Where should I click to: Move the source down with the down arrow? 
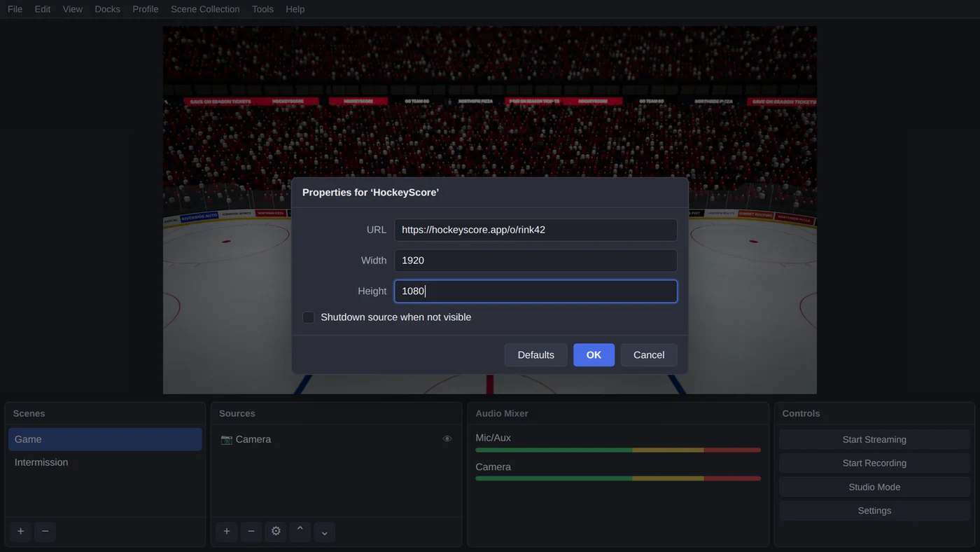click(325, 532)
